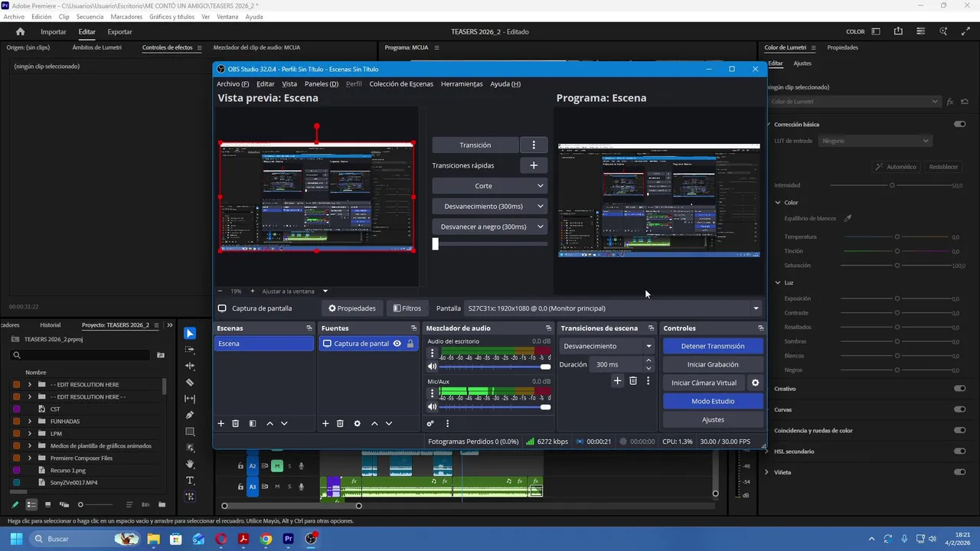Mute Audio del escritorio speaker icon
This screenshot has width=980, height=551.
432,367
